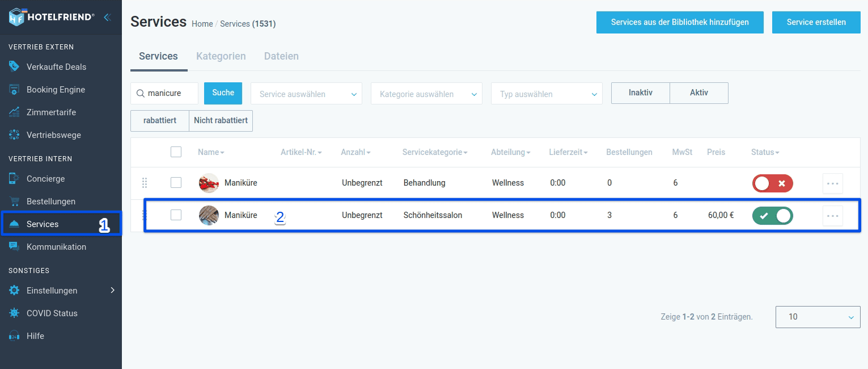Sort table by Abteilung column
This screenshot has height=369, width=868.
point(511,152)
